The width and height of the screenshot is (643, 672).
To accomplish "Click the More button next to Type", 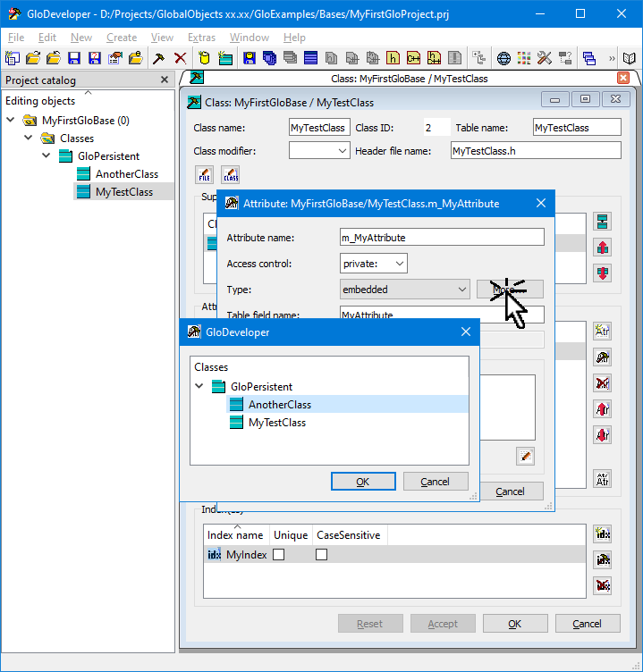I will [510, 290].
